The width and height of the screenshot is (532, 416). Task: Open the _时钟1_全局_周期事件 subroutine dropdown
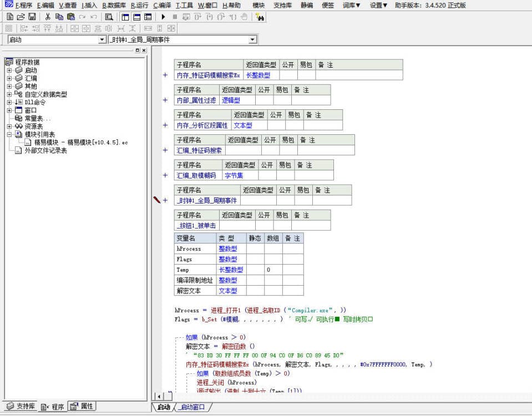pos(252,39)
